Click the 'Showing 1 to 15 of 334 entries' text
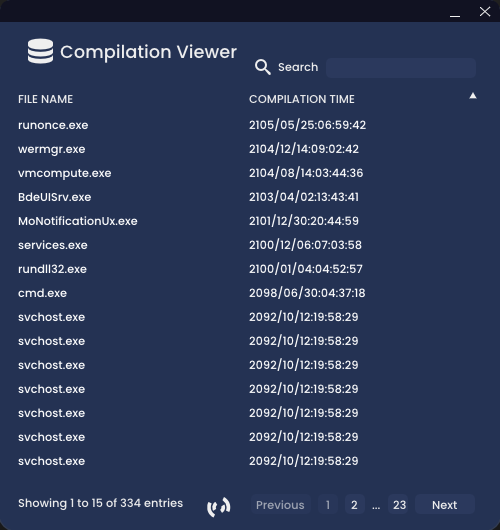This screenshot has height=530, width=500. (100, 503)
